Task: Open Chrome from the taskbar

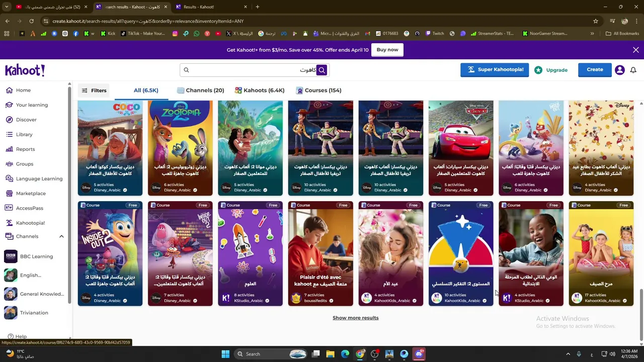Action: [x=360, y=354]
